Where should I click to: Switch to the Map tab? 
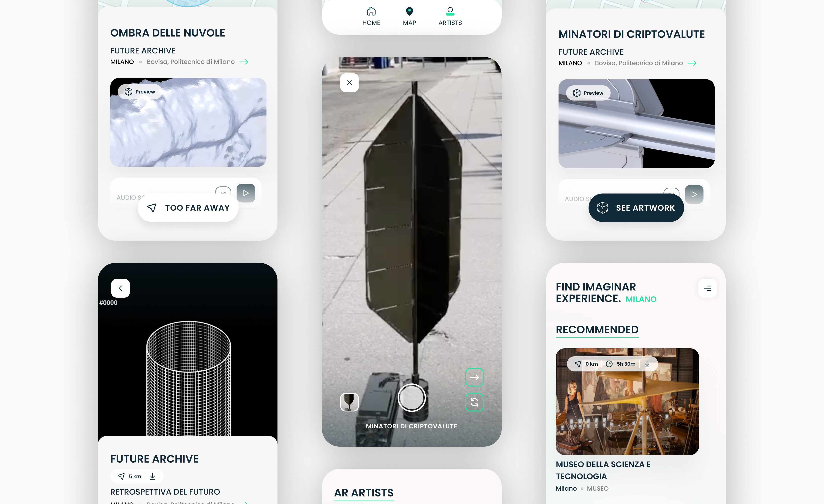(x=409, y=16)
